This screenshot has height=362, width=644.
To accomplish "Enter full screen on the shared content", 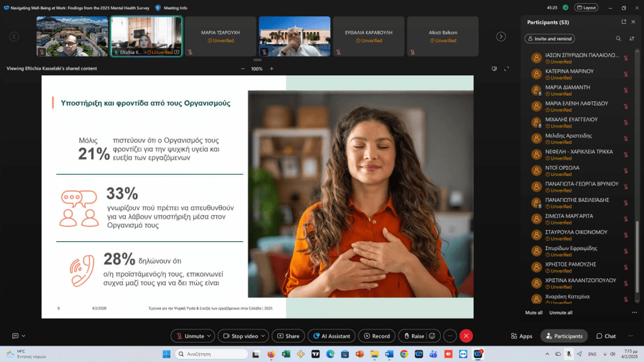I will click(x=506, y=69).
